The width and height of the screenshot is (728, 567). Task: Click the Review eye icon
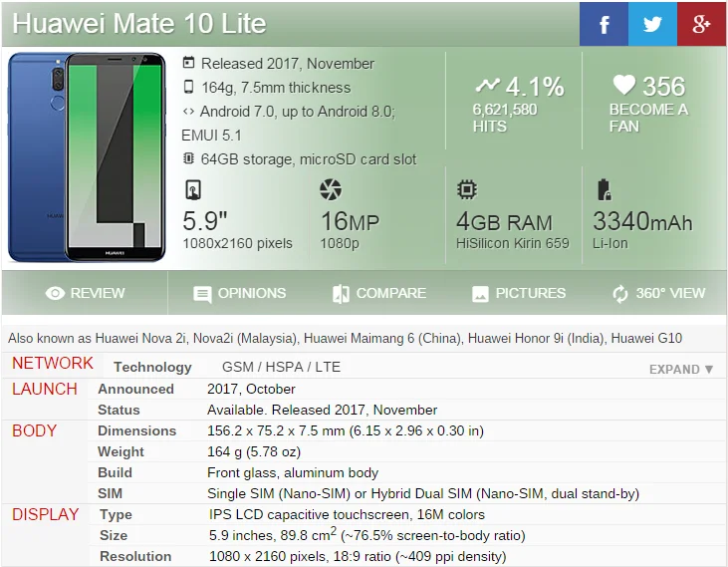click(55, 293)
